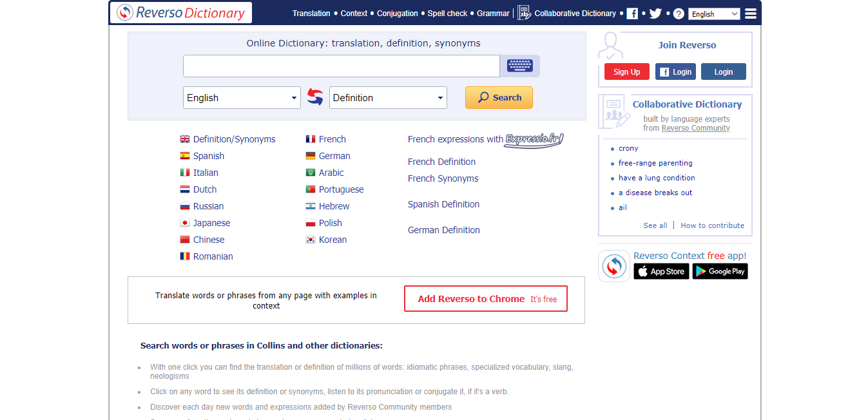
Task: Click the Join Reverso heading
Action: pyautogui.click(x=687, y=45)
